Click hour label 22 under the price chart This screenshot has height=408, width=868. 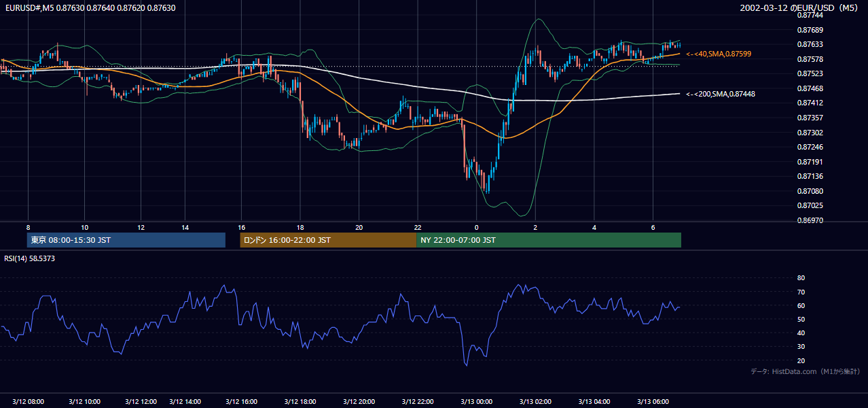click(x=418, y=227)
